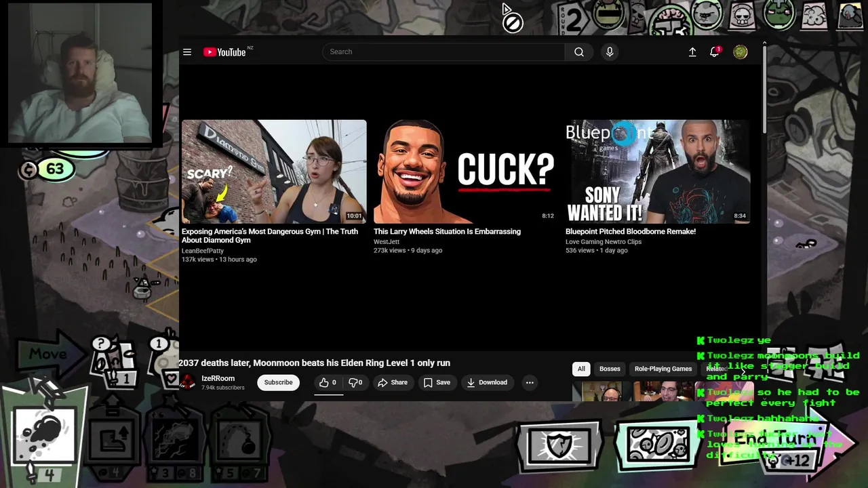Open 'Exposing America's Most Dangerous Gym' title
The height and width of the screenshot is (488, 868).
[x=270, y=236]
